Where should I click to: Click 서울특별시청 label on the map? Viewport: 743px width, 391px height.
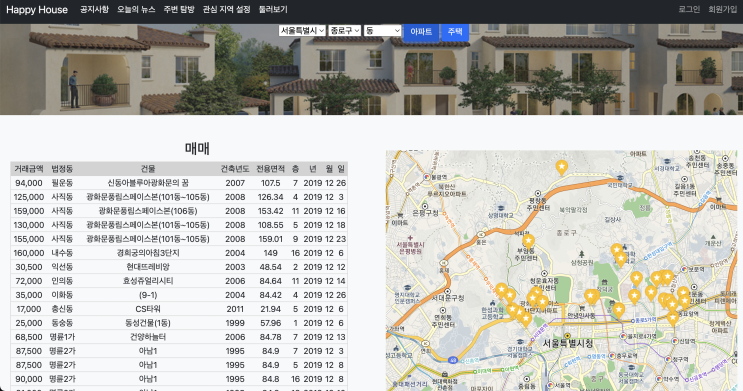(567, 343)
